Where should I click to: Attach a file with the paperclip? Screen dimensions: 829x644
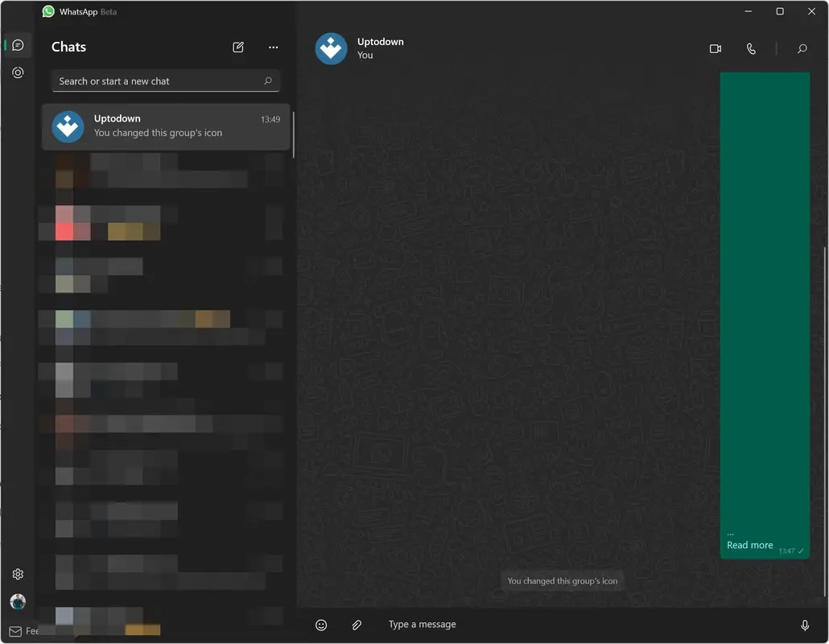click(357, 624)
